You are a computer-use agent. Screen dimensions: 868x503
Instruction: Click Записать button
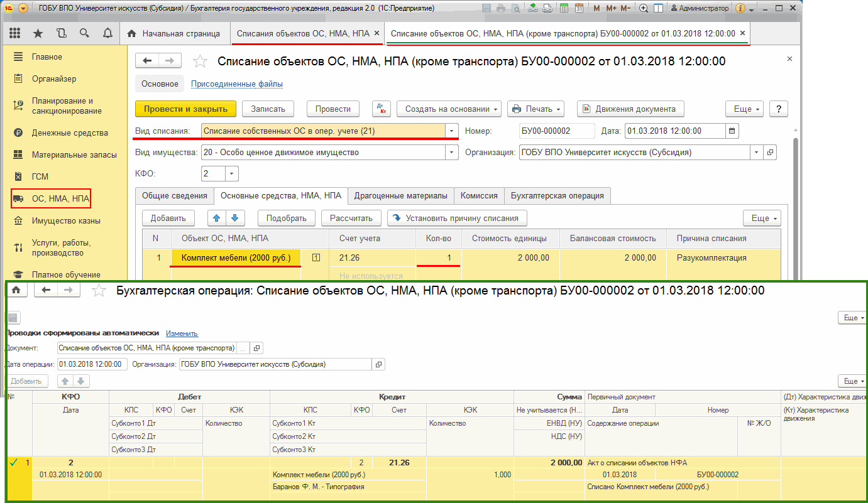[268, 109]
